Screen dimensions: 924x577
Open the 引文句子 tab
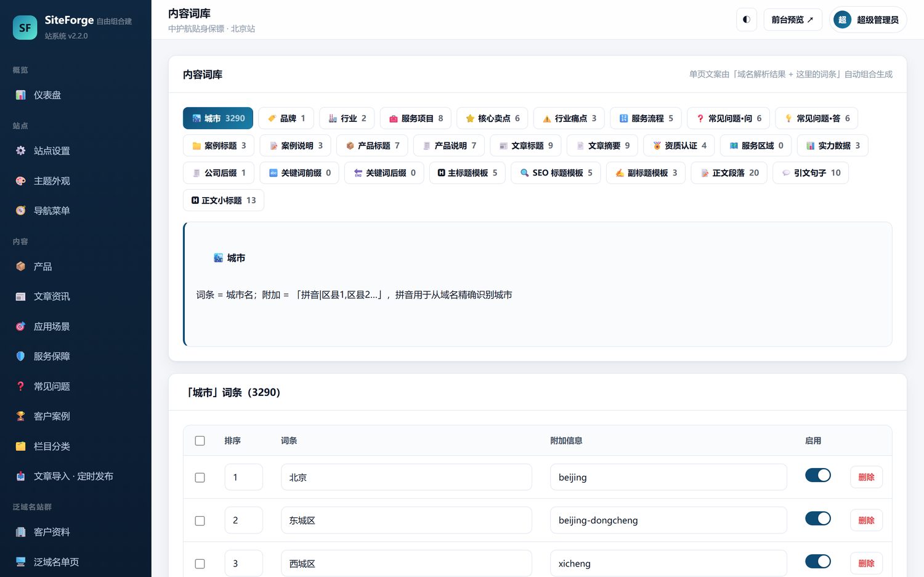[811, 173]
